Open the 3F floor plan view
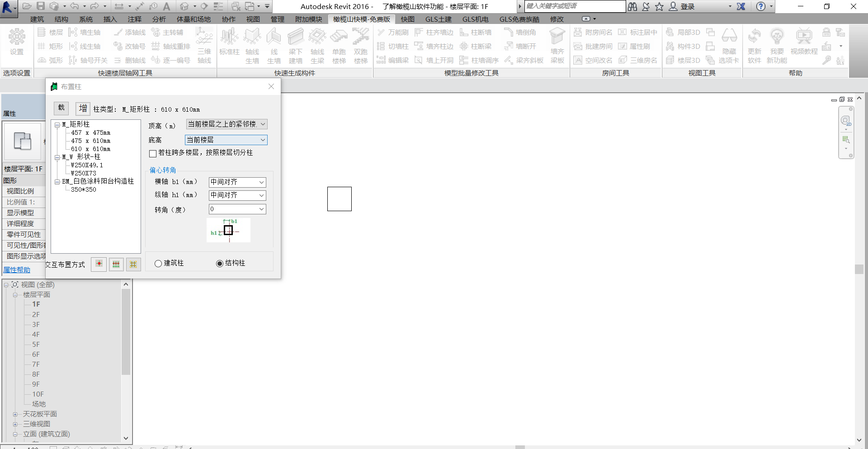 [x=36, y=325]
